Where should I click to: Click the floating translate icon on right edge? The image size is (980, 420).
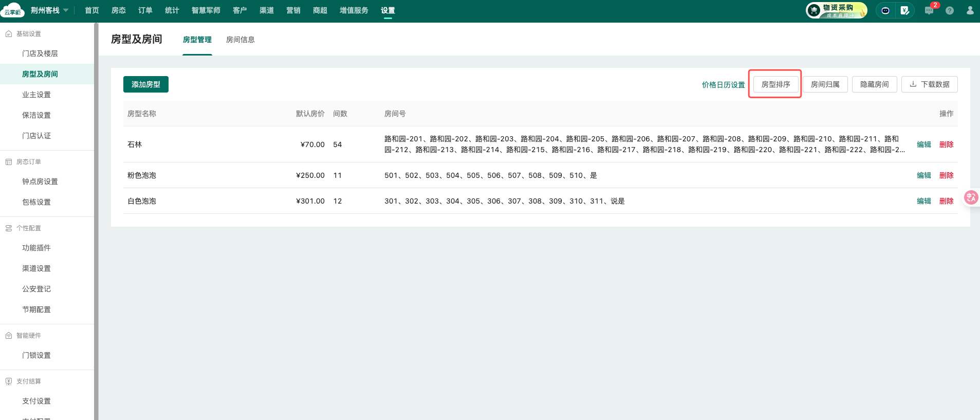971,197
